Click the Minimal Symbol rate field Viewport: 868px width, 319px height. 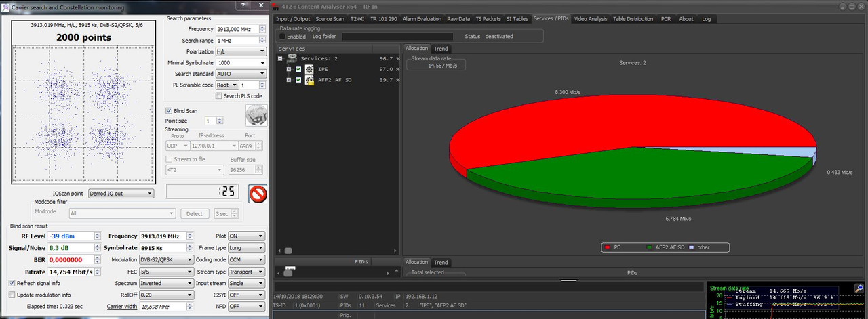pos(240,63)
